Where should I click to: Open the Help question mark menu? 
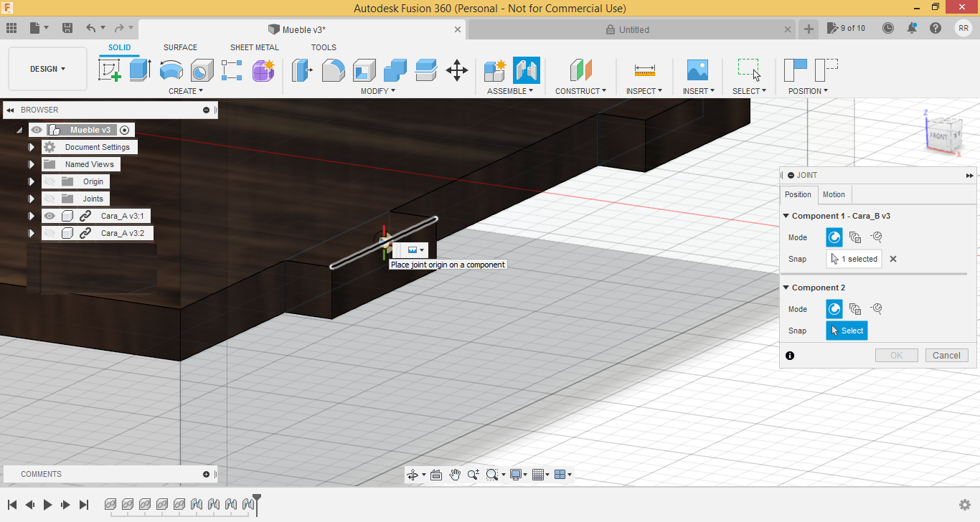[936, 28]
